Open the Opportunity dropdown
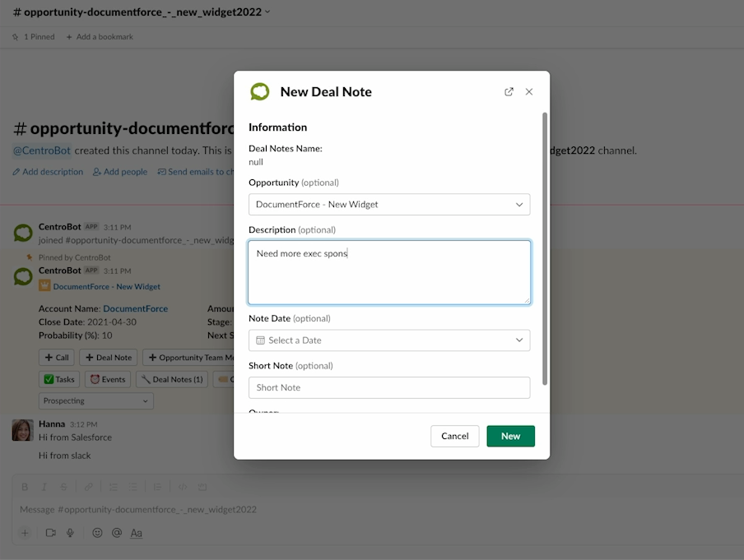Image resolution: width=744 pixels, height=560 pixels. pyautogui.click(x=389, y=205)
